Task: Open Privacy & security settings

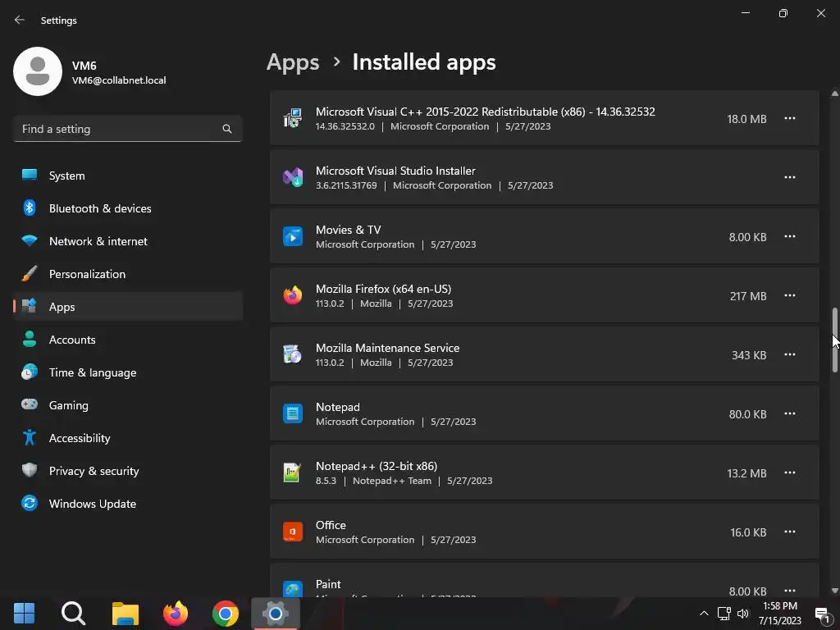Action: 127,470
